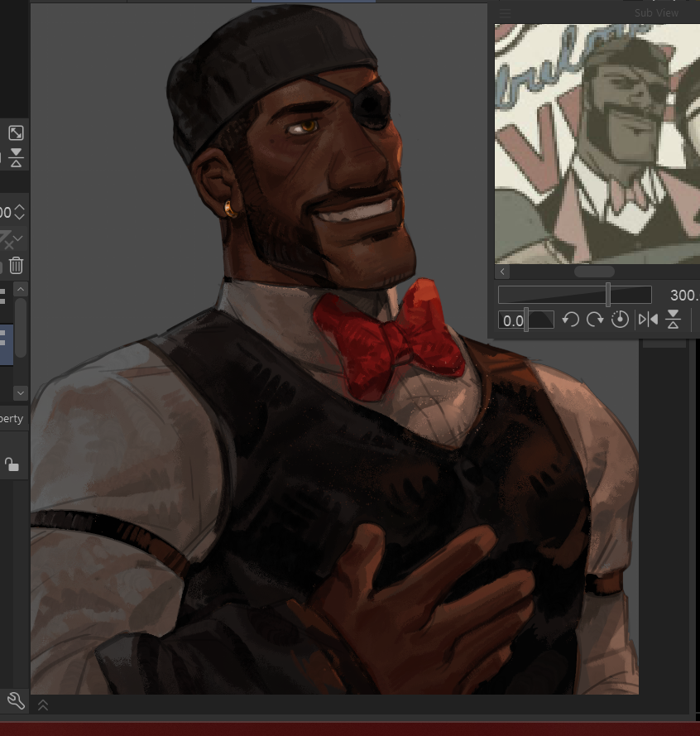Open the layer color dropdown with crossed pen icon
This screenshot has width=700, height=736.
(x=11, y=240)
